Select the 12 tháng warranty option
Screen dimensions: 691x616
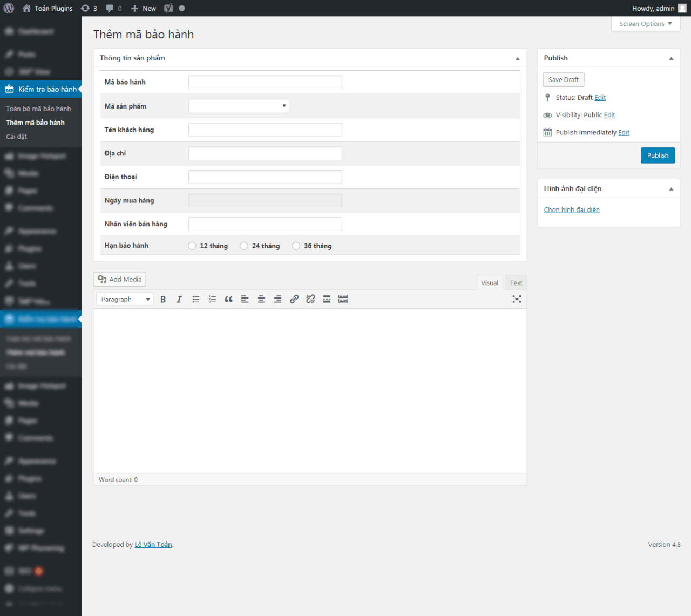pyautogui.click(x=192, y=246)
